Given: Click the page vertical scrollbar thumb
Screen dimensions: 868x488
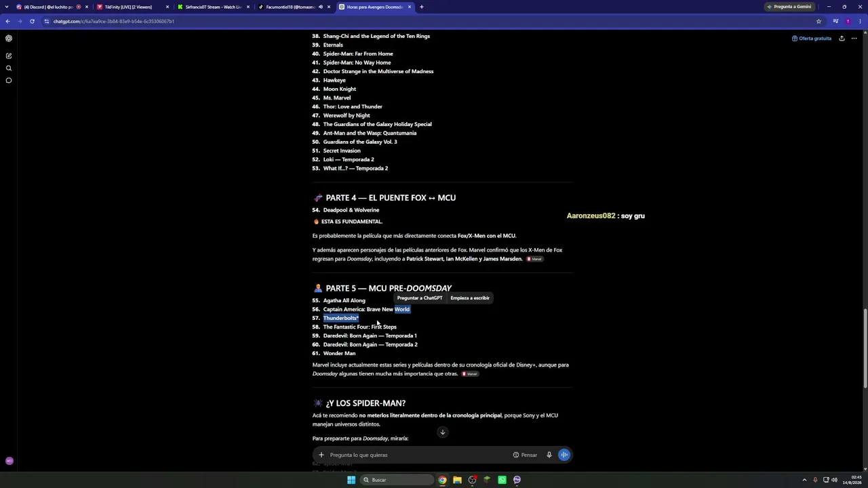Looking at the screenshot, I should click(x=865, y=348).
